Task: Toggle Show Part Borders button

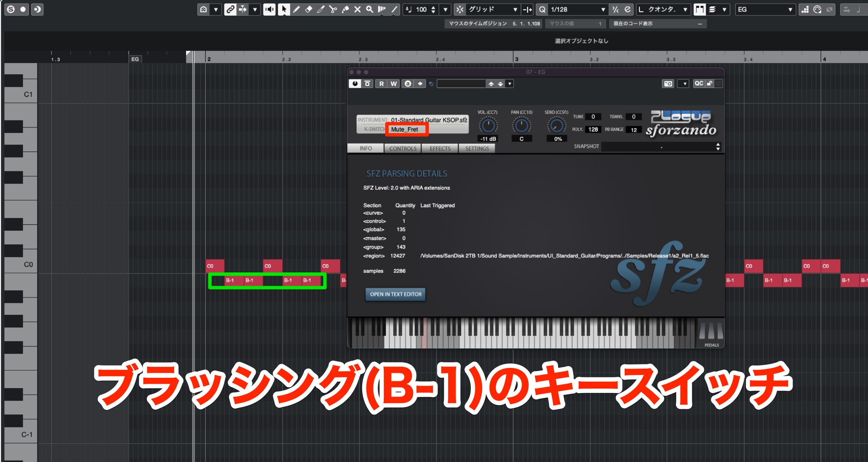Action: [x=699, y=10]
